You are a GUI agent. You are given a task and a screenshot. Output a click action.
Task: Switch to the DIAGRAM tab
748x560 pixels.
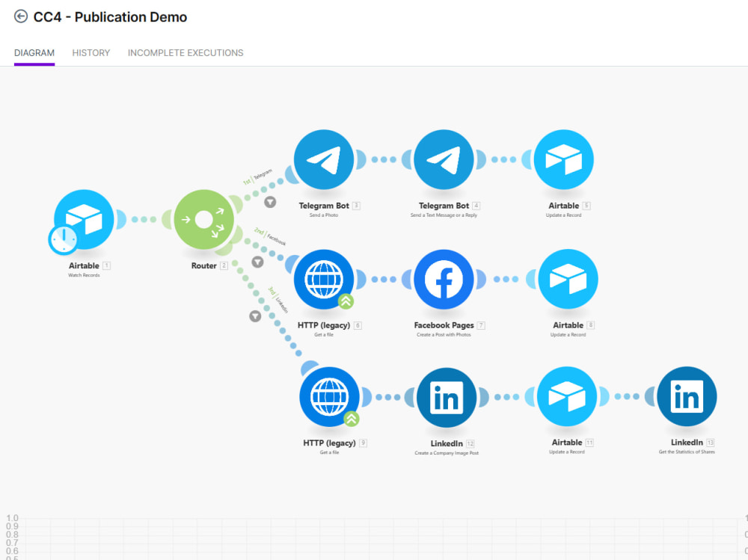point(34,53)
